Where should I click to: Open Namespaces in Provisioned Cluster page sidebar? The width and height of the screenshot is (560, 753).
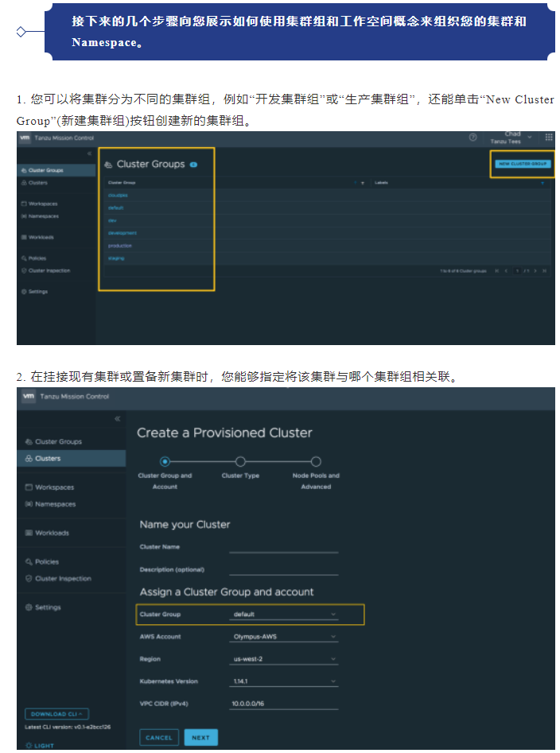click(50, 504)
